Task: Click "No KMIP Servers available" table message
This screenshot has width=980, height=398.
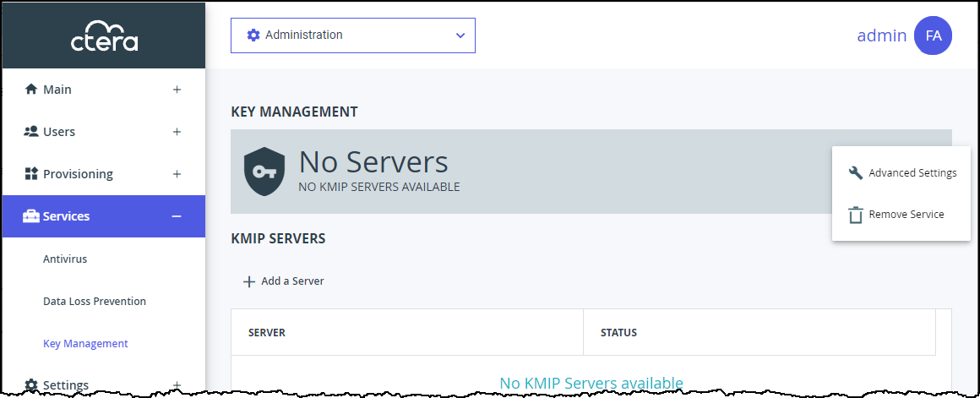Action: tap(591, 383)
